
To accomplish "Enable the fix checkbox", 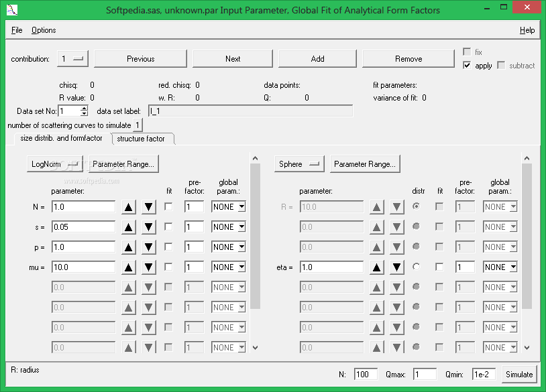I will point(467,52).
